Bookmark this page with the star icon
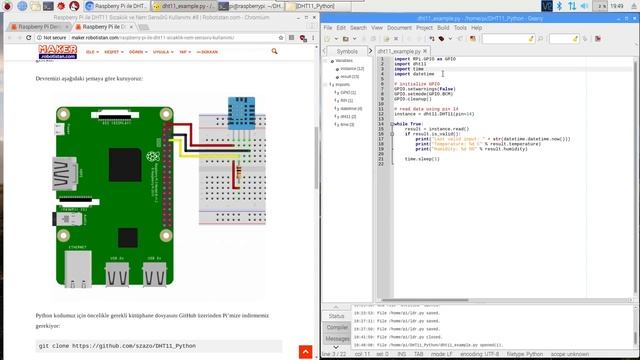The image size is (640, 360). tap(281, 38)
